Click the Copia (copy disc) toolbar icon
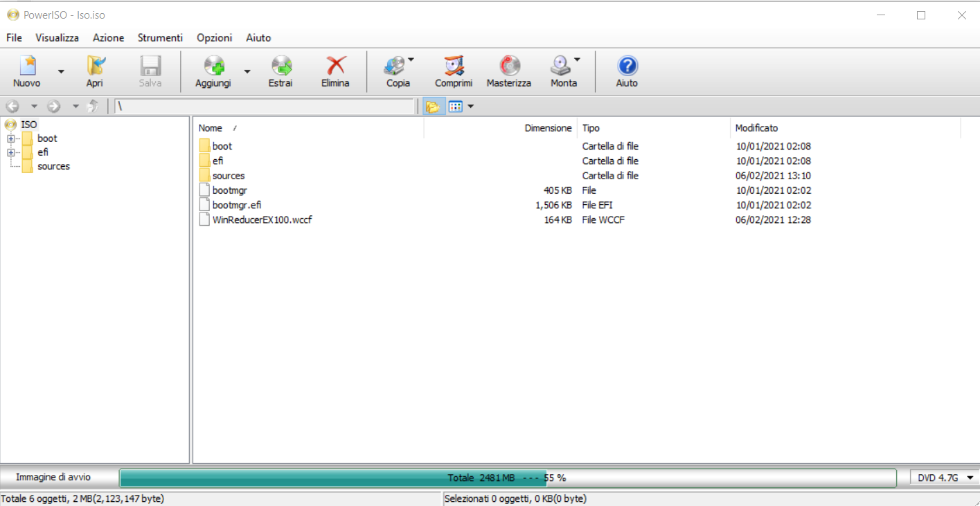Screen dimensions: 980x506 click(395, 66)
